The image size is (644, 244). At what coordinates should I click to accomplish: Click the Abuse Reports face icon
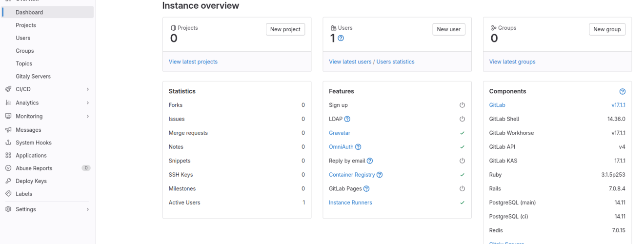coord(8,168)
